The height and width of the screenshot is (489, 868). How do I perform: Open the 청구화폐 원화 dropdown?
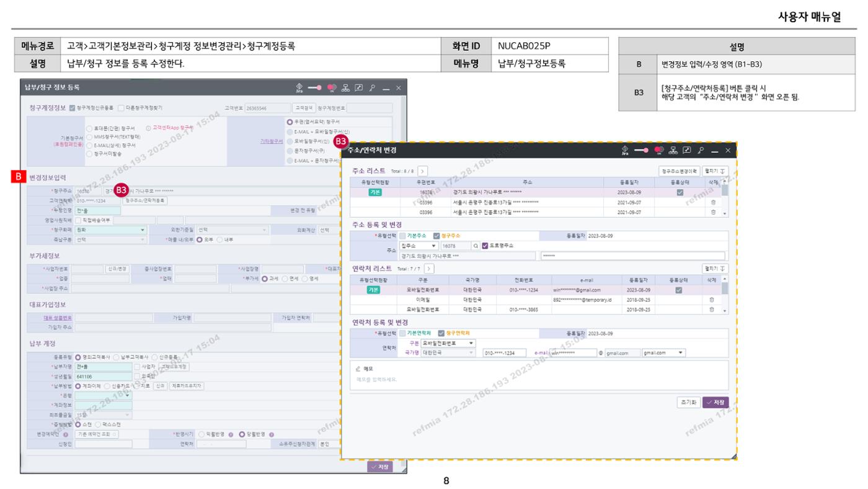(111, 230)
